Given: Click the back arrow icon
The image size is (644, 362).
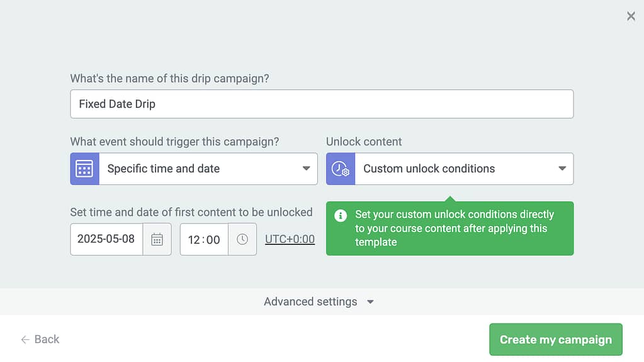Looking at the screenshot, I should pyautogui.click(x=25, y=339).
